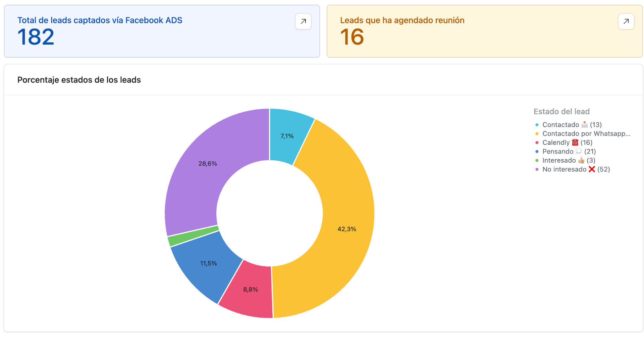The image size is (644, 337).
Task: Select the purple 28,6% donut slice
Action: [208, 164]
